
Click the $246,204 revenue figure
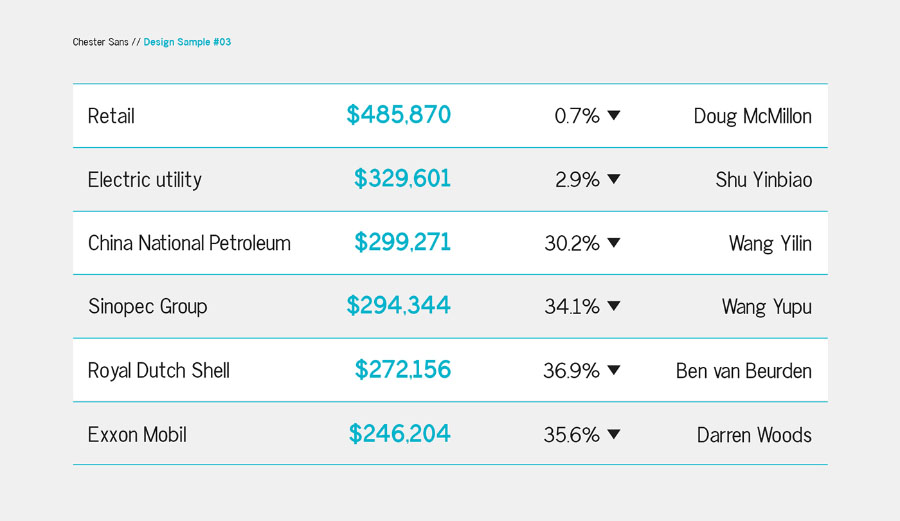[400, 433]
